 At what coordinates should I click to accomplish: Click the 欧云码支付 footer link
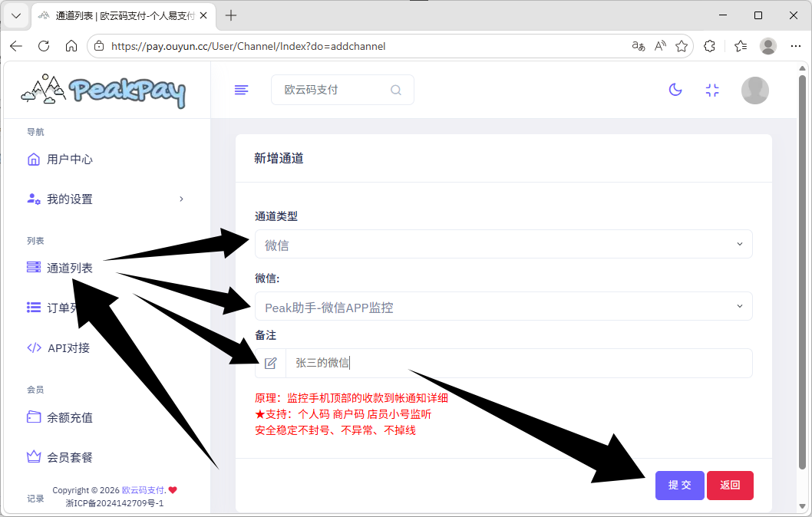coord(144,490)
